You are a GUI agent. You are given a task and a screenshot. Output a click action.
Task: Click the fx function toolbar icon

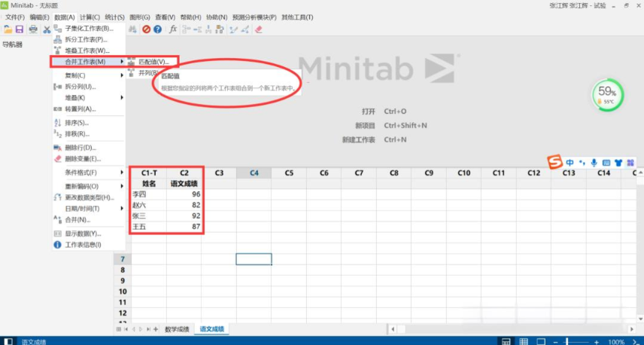click(173, 29)
